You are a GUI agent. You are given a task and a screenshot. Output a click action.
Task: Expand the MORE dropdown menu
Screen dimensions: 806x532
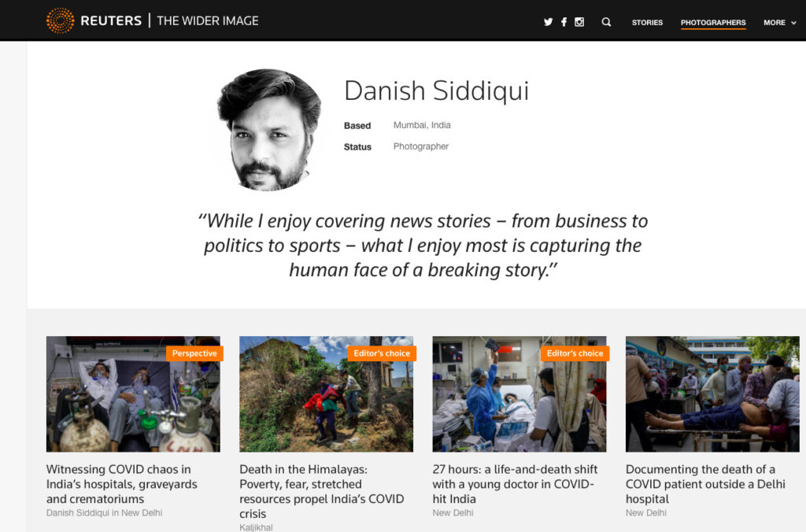[779, 23]
